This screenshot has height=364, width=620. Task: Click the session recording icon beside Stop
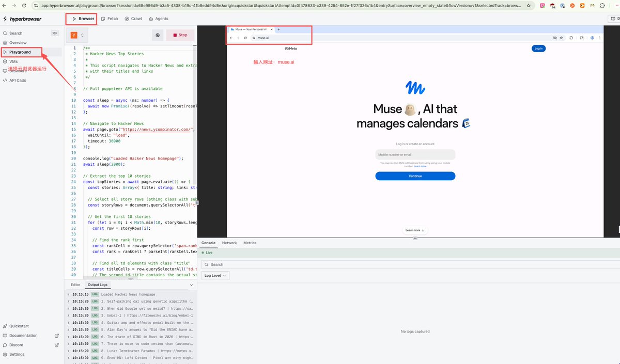click(158, 35)
